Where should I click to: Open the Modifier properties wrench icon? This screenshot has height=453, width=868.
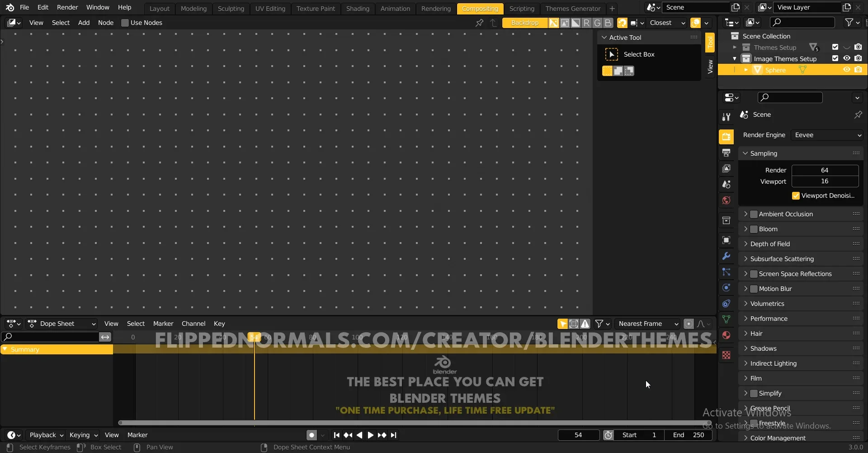(726, 256)
